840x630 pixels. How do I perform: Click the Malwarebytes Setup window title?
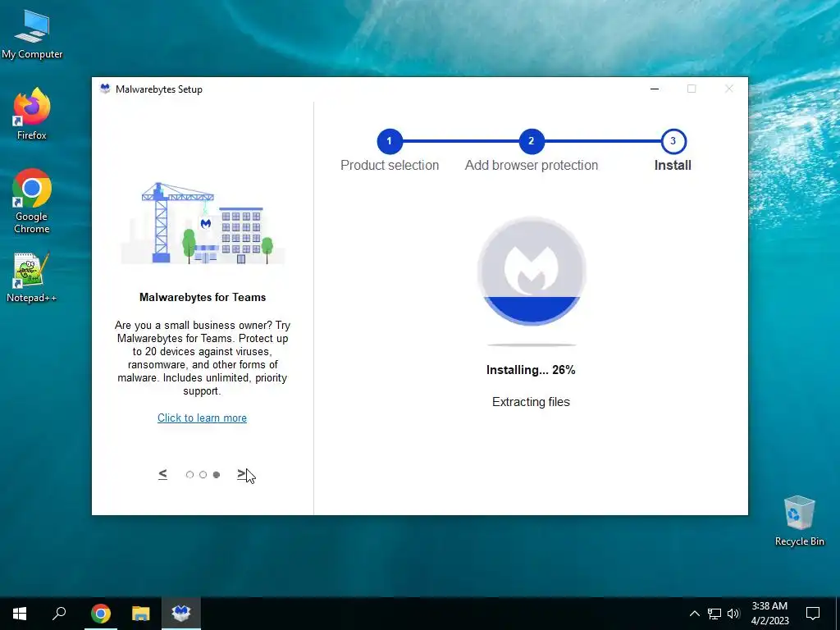(159, 89)
